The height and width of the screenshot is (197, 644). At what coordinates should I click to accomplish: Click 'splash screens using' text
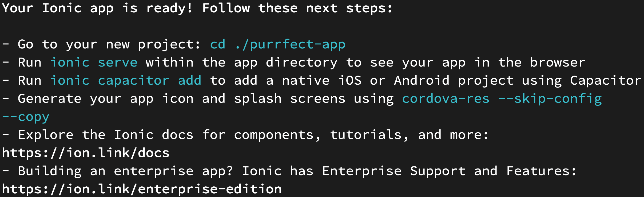(313, 99)
